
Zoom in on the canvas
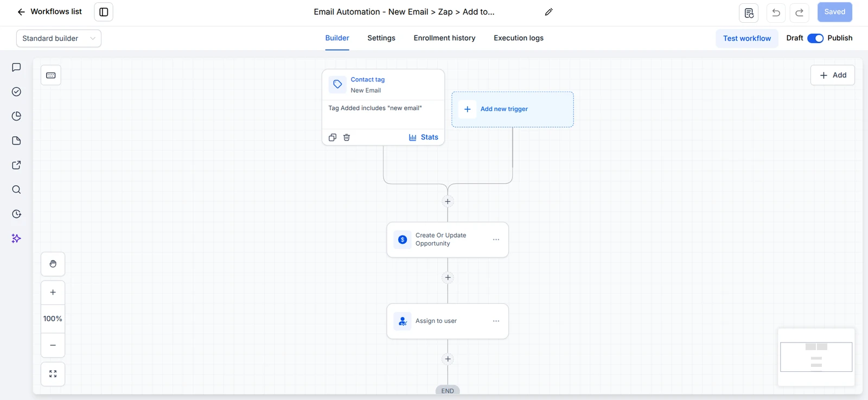pyautogui.click(x=53, y=293)
